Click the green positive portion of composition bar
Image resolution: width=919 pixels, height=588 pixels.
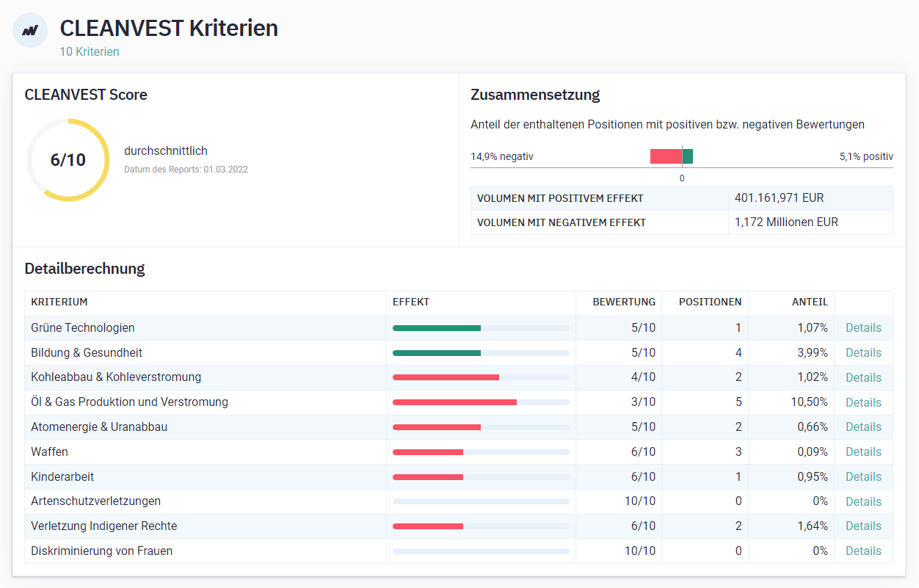click(688, 156)
